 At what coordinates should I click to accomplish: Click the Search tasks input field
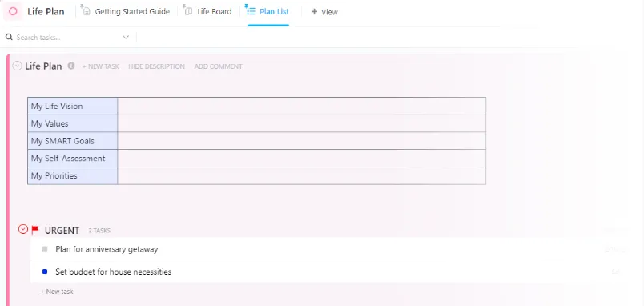click(x=68, y=38)
